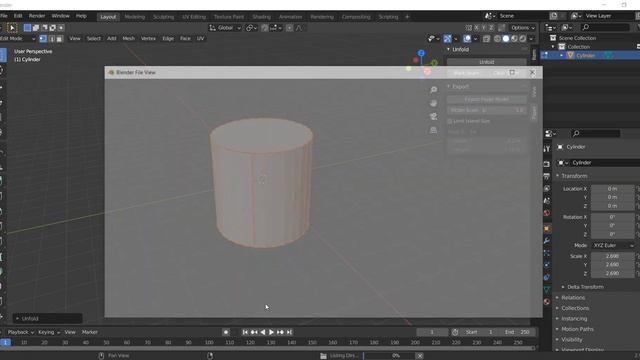Click the blue Z axis on navigation gizmo
The image size is (640, 360).
[x=421, y=53]
